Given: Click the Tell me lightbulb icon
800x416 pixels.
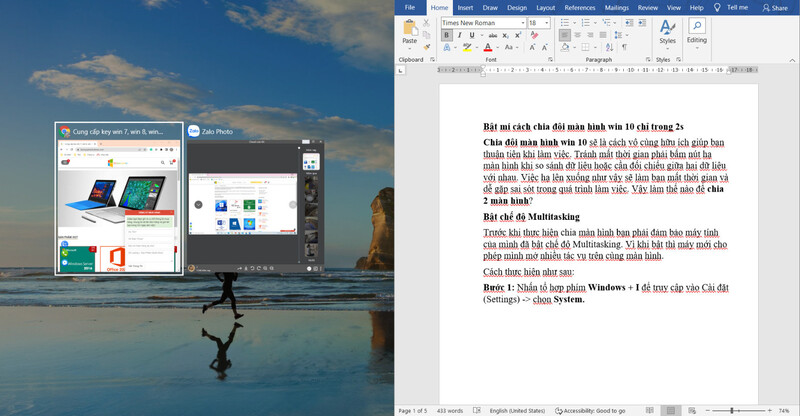Looking at the screenshot, I should 717,7.
